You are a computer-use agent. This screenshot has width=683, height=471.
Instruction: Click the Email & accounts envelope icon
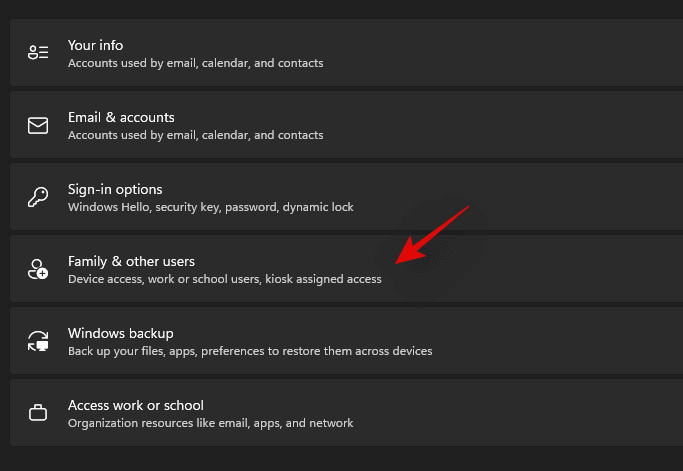pos(39,126)
